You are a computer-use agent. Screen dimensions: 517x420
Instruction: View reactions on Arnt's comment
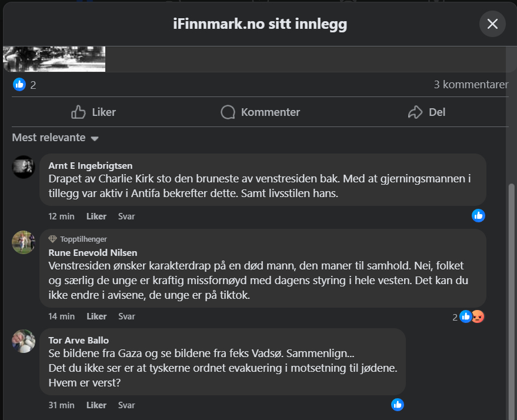[x=478, y=215]
